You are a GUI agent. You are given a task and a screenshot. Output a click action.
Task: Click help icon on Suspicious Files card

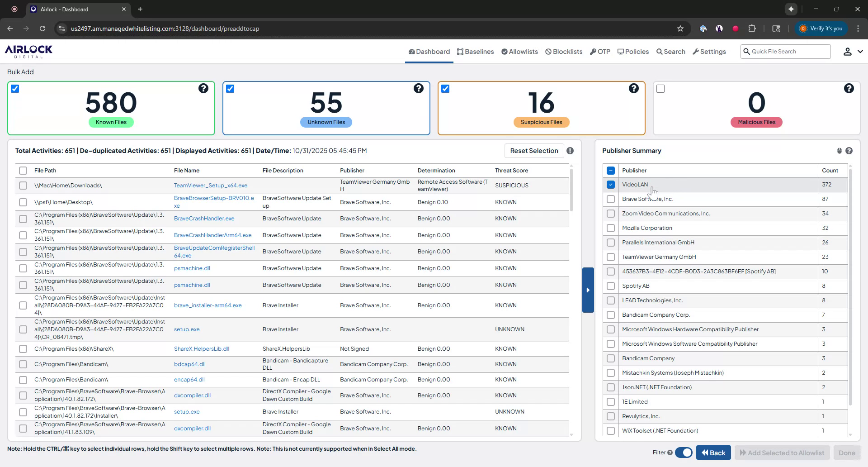click(634, 88)
